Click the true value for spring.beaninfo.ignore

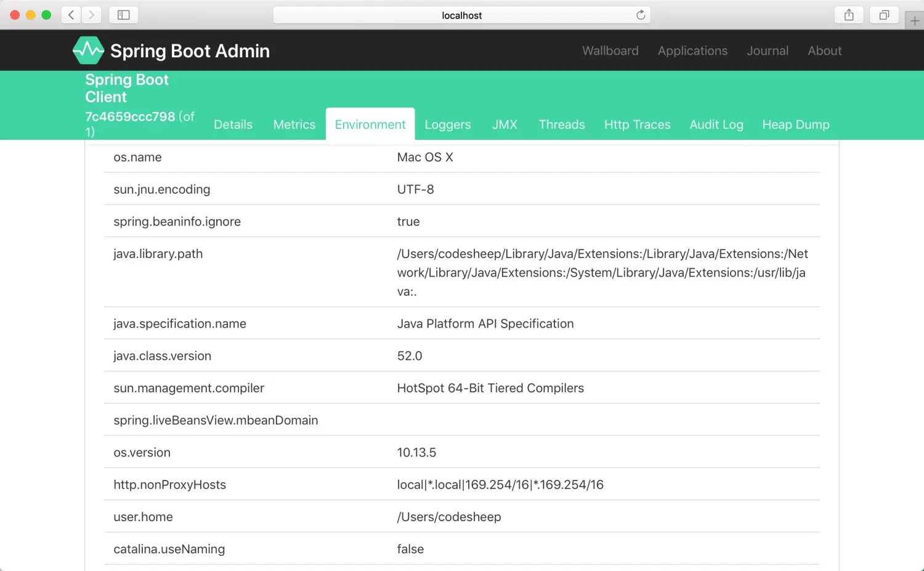click(x=408, y=221)
